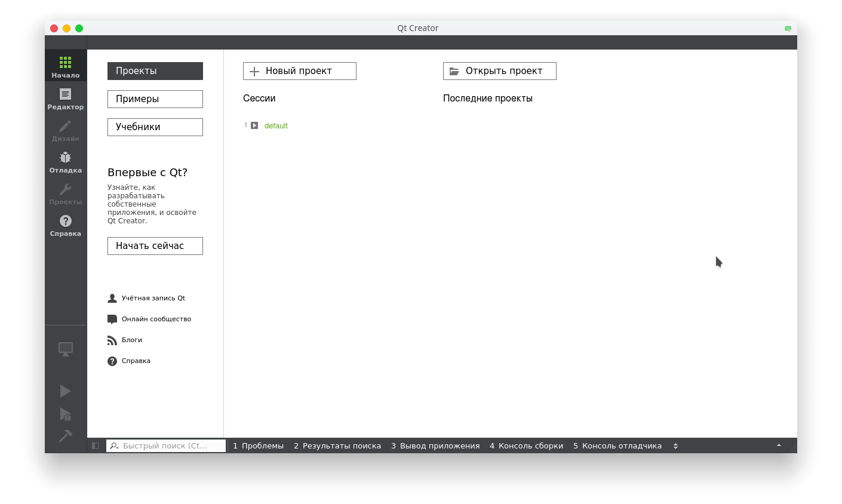Click the Последние проекты heading text
The width and height of the screenshot is (842, 504).
point(488,99)
